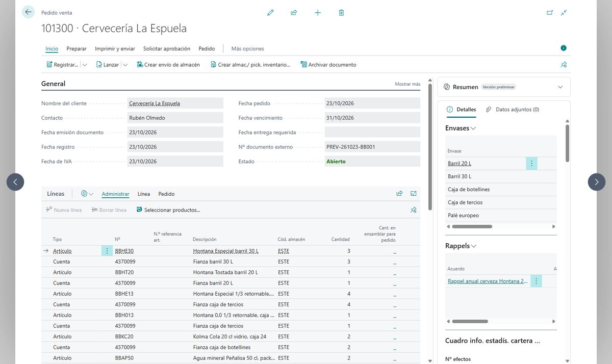612x364 pixels.
Task: Expand Rappels dropdown heading
Action: tap(461, 246)
